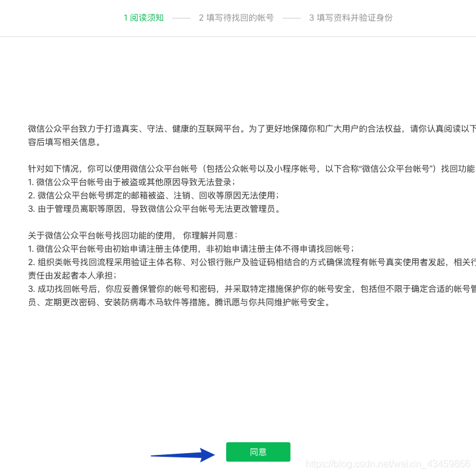The image size is (476, 475).
Task: Click the line starting 员、定期更改密码
Action: (x=179, y=302)
